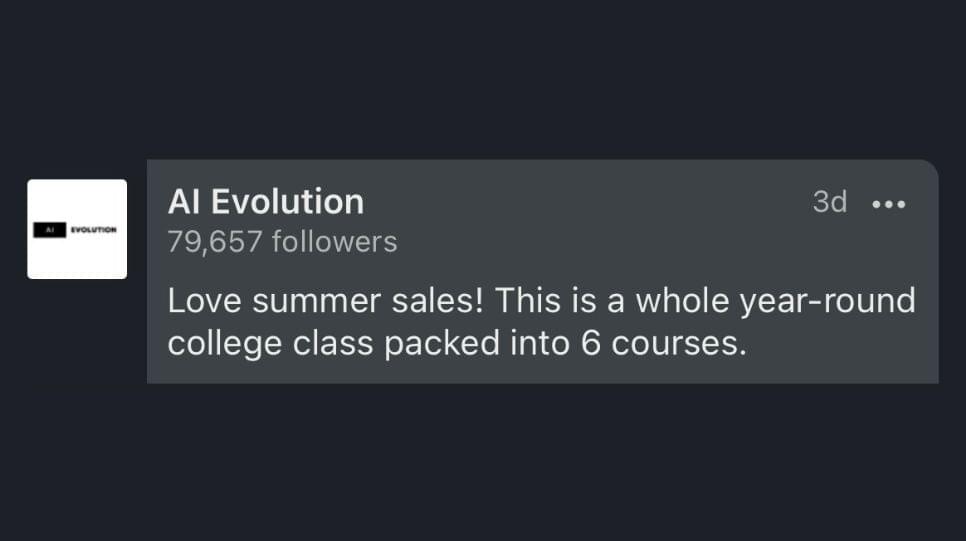Open the three-dot more options menu
The width and height of the screenshot is (966, 541).
(888, 204)
